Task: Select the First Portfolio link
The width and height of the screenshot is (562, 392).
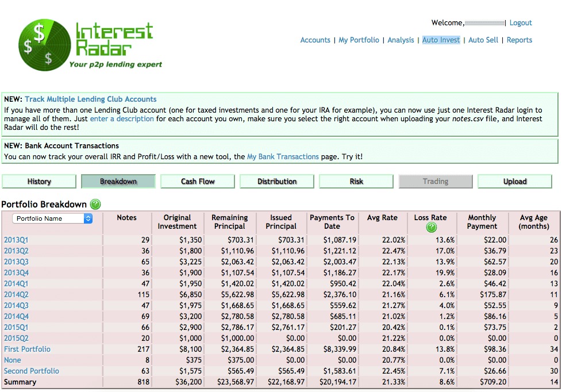Action: (27, 349)
